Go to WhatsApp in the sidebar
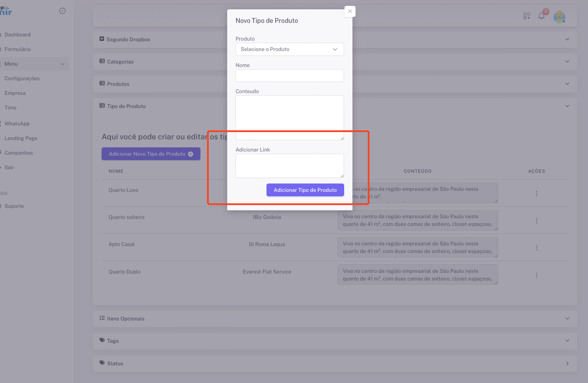This screenshot has height=383, width=588. [x=17, y=124]
